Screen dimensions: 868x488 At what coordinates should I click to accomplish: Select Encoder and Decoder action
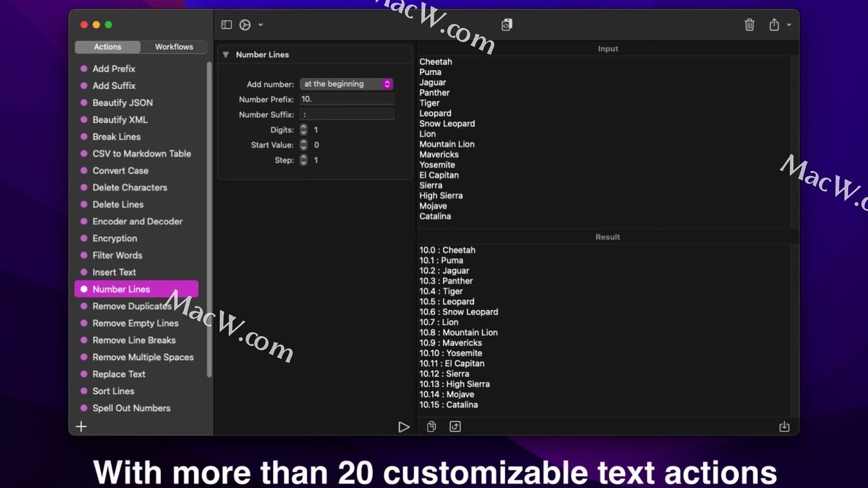tap(136, 221)
